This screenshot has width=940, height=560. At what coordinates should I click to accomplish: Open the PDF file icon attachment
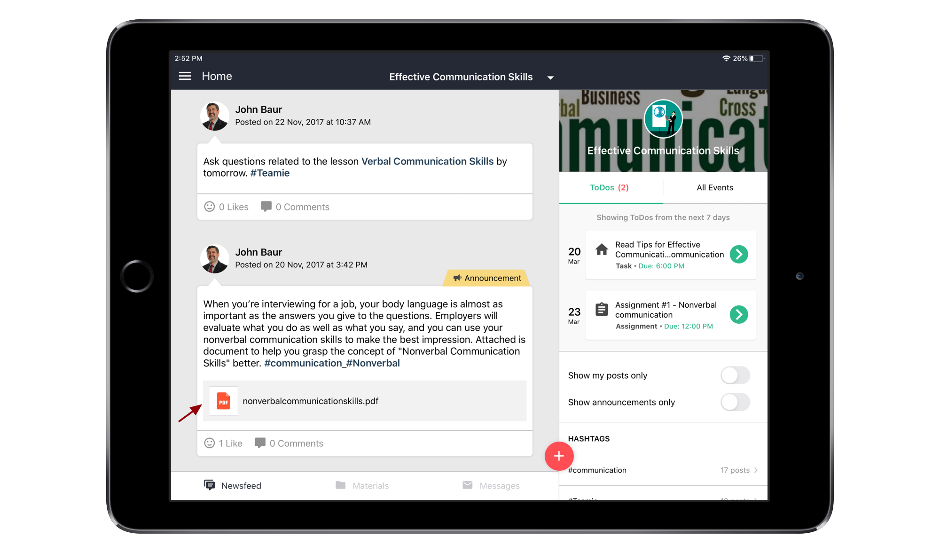point(223,401)
